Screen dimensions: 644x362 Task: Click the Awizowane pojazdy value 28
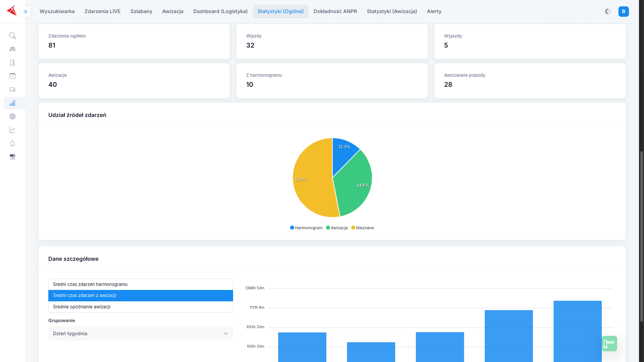click(448, 85)
